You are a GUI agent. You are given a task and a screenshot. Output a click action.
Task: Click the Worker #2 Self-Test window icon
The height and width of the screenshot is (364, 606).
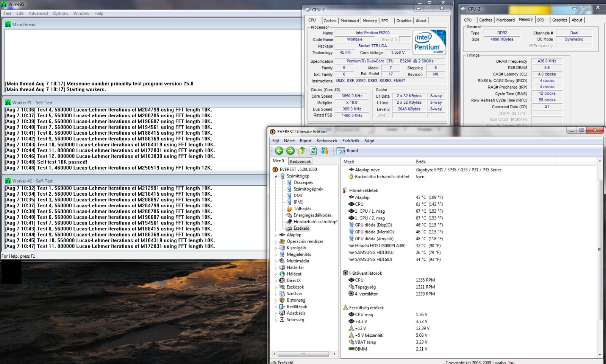click(8, 181)
